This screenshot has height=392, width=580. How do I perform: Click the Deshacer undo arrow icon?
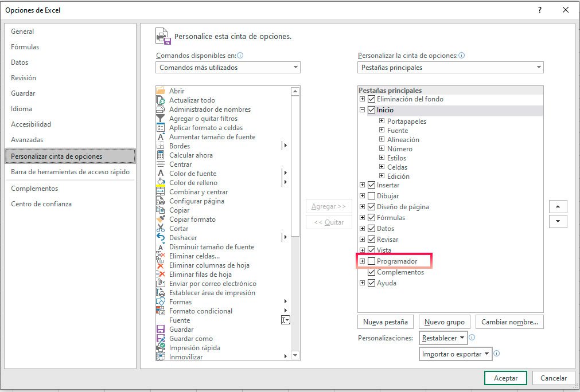click(161, 238)
